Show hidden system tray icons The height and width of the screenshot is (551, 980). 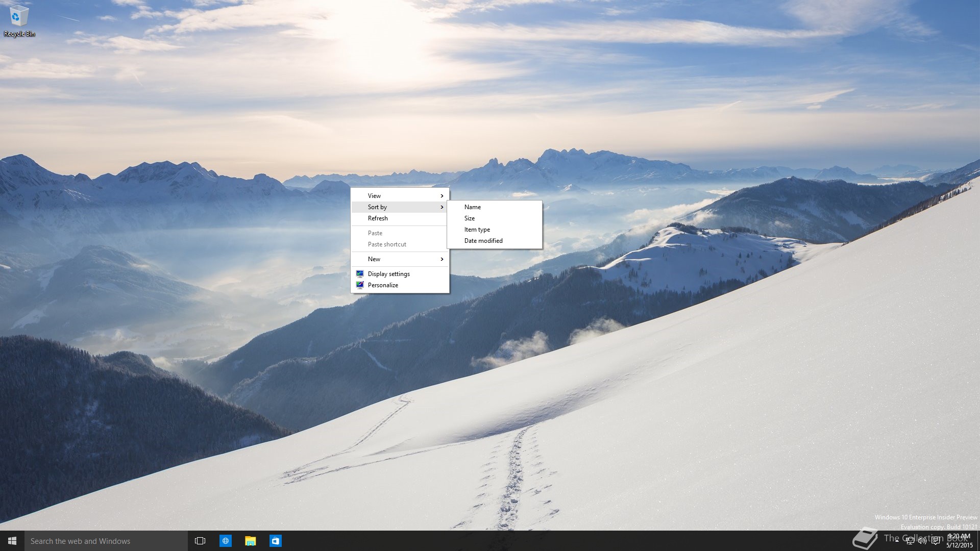(x=897, y=541)
